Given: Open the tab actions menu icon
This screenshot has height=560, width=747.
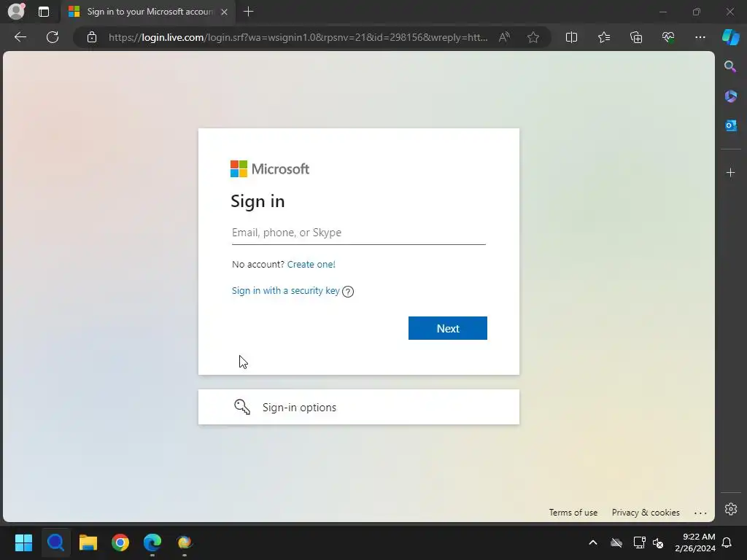Looking at the screenshot, I should 44,12.
